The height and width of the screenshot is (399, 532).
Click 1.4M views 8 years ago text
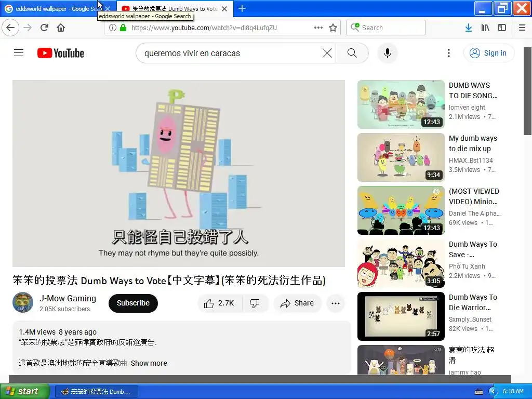(x=58, y=332)
